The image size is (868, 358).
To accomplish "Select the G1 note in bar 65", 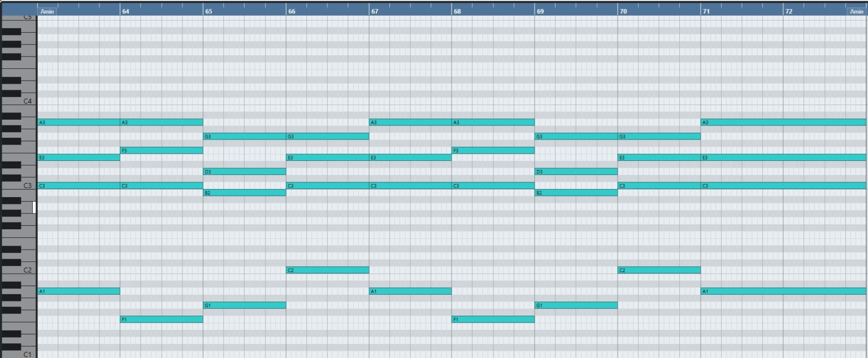I will 244,305.
